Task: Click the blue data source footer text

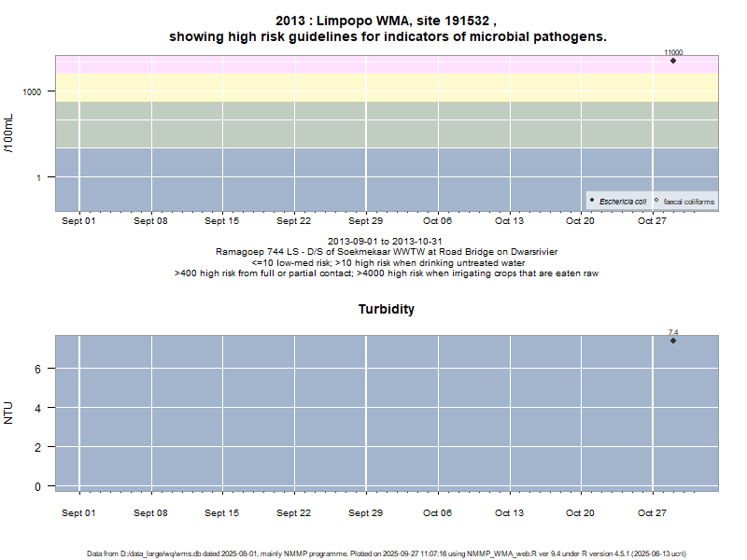Action: pos(387,553)
